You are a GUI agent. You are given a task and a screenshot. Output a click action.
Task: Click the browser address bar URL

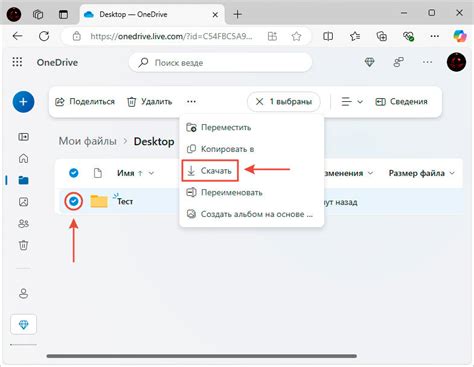coord(171,36)
